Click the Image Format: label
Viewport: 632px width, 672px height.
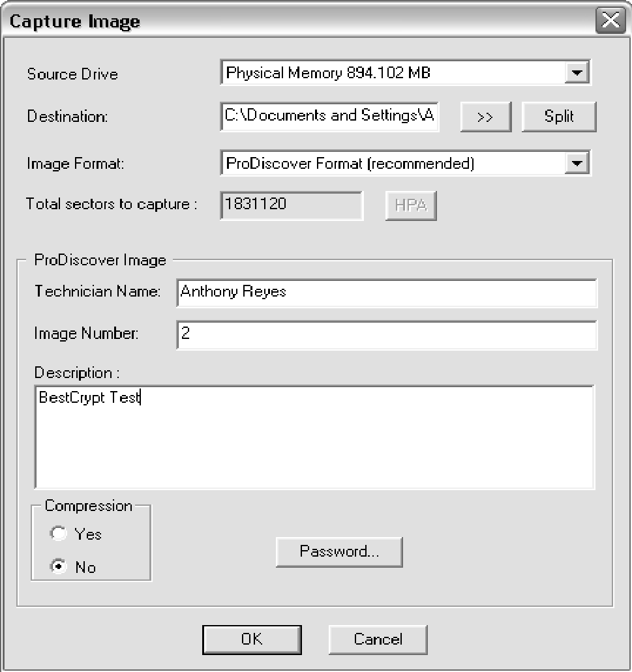click(x=76, y=164)
